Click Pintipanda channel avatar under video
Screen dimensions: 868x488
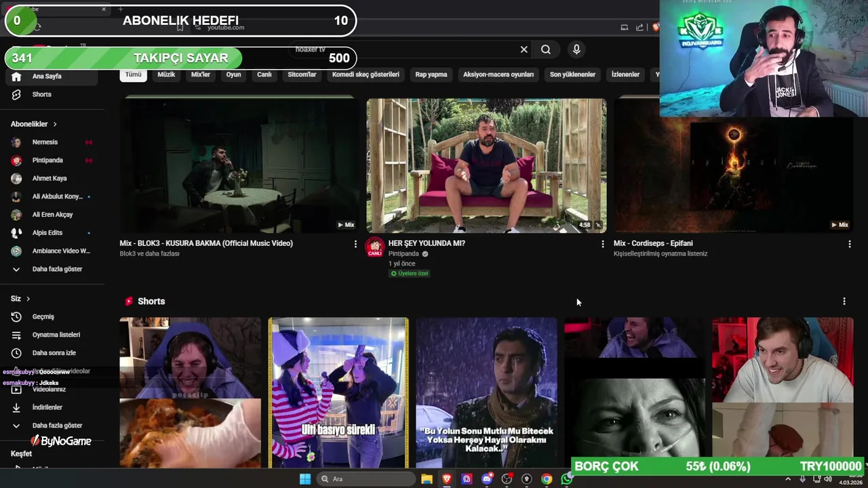(x=375, y=247)
